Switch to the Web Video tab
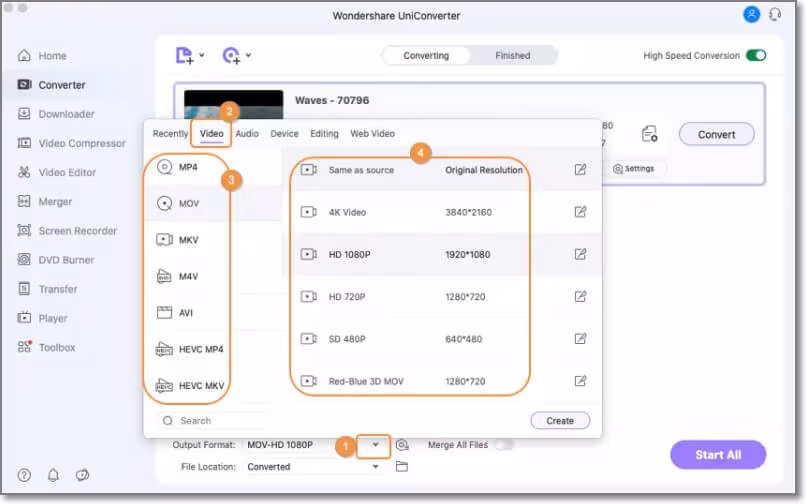 (373, 134)
